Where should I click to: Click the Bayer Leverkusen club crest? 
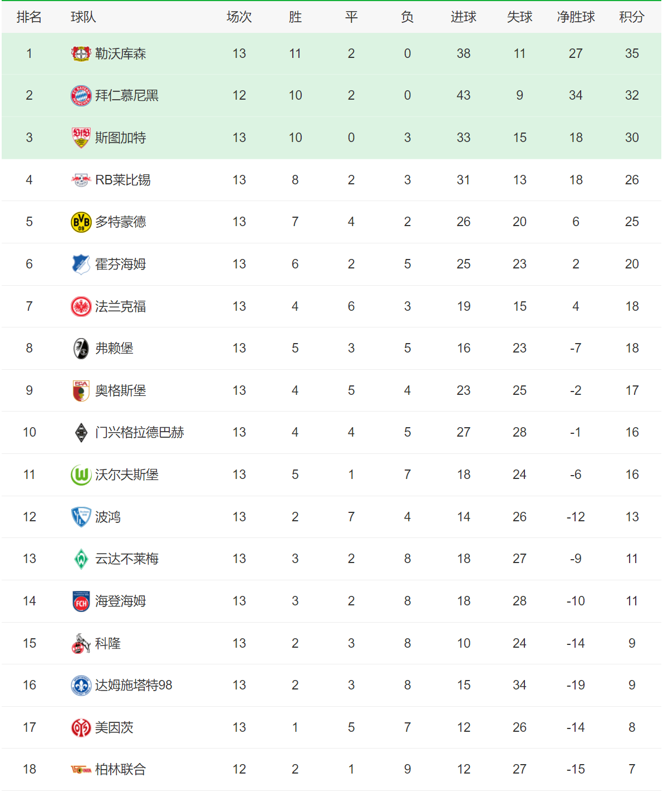pos(81,53)
